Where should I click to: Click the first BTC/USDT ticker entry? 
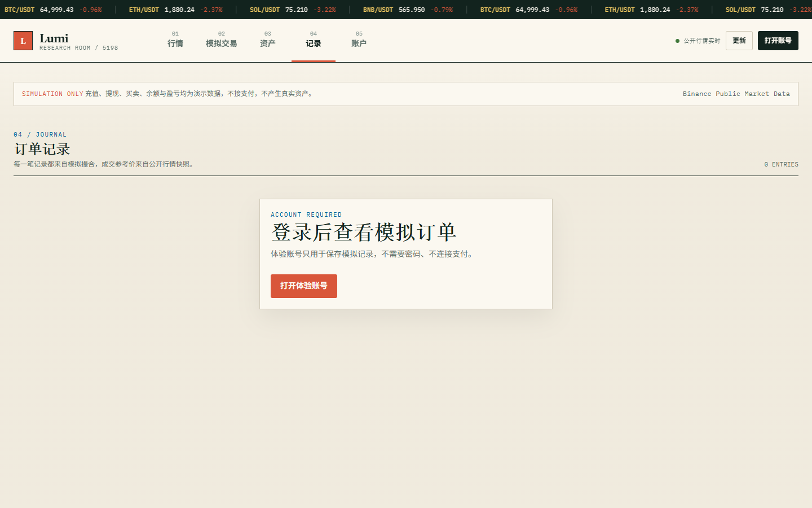click(x=53, y=10)
